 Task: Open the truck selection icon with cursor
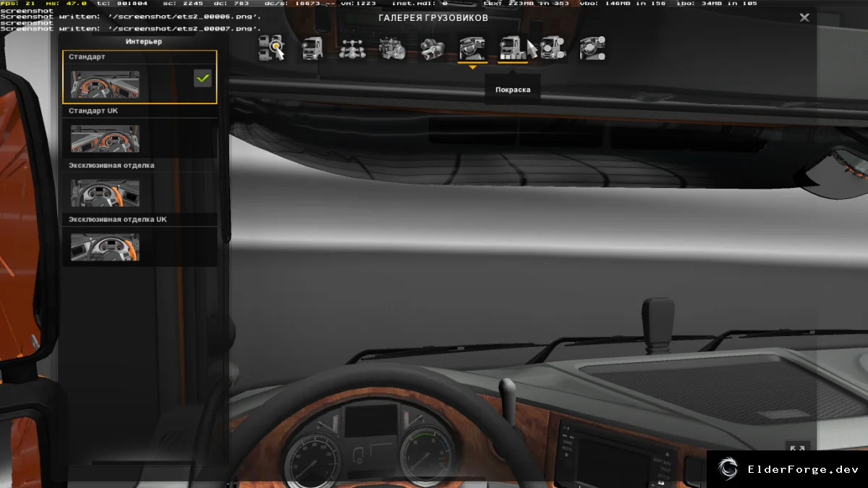272,48
